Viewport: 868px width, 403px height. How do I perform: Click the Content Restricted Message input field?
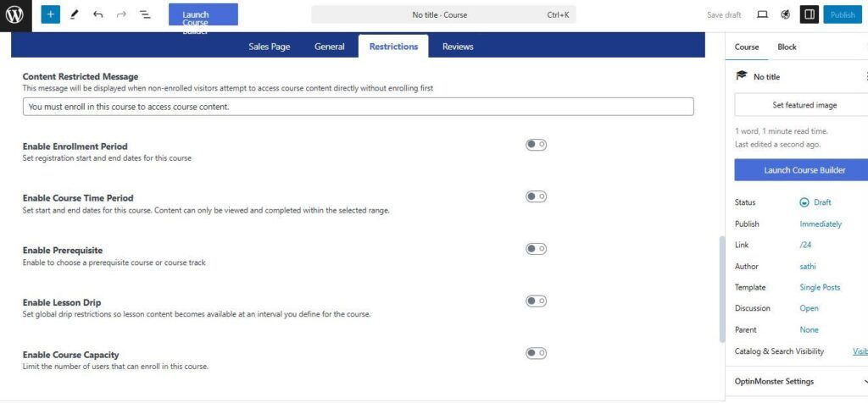pyautogui.click(x=359, y=107)
